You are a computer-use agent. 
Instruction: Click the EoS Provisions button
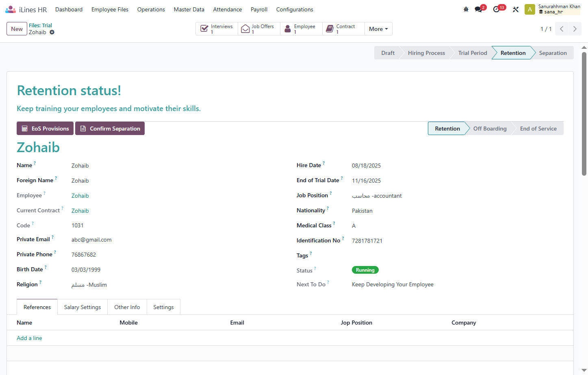click(x=45, y=129)
